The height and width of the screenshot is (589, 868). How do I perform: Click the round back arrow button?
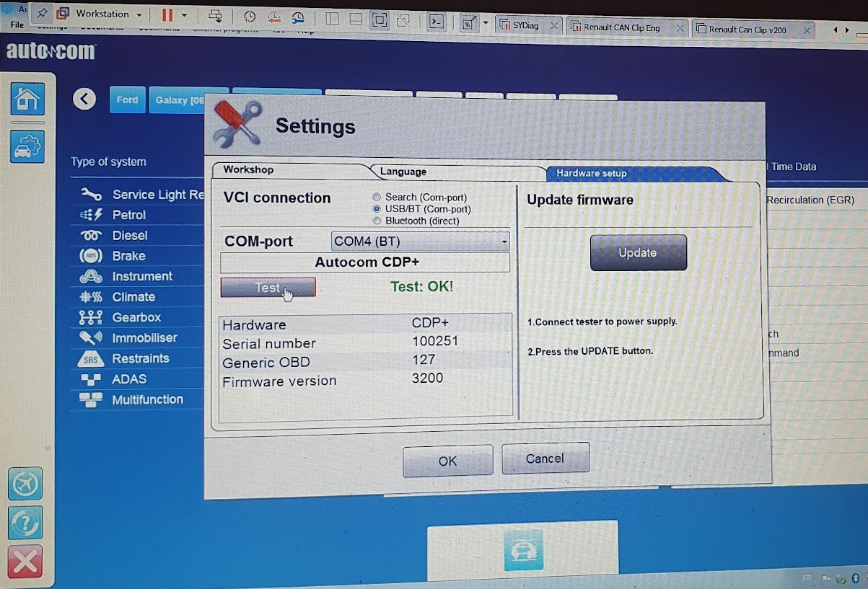84,99
